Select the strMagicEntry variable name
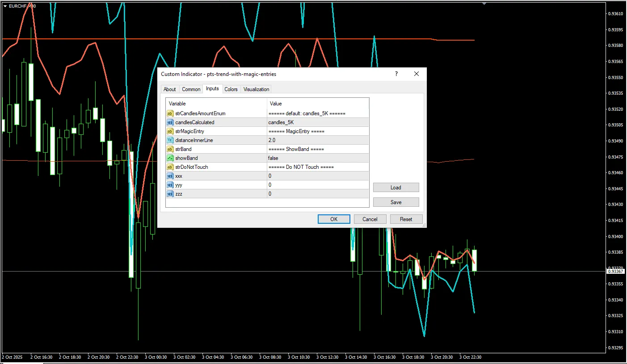Viewport: 627px width, 364px height. (189, 131)
